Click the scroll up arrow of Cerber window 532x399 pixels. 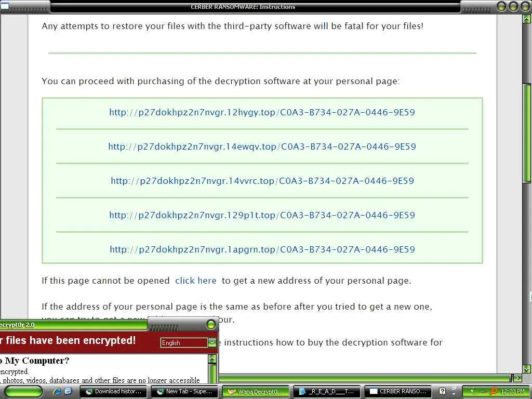(526, 19)
